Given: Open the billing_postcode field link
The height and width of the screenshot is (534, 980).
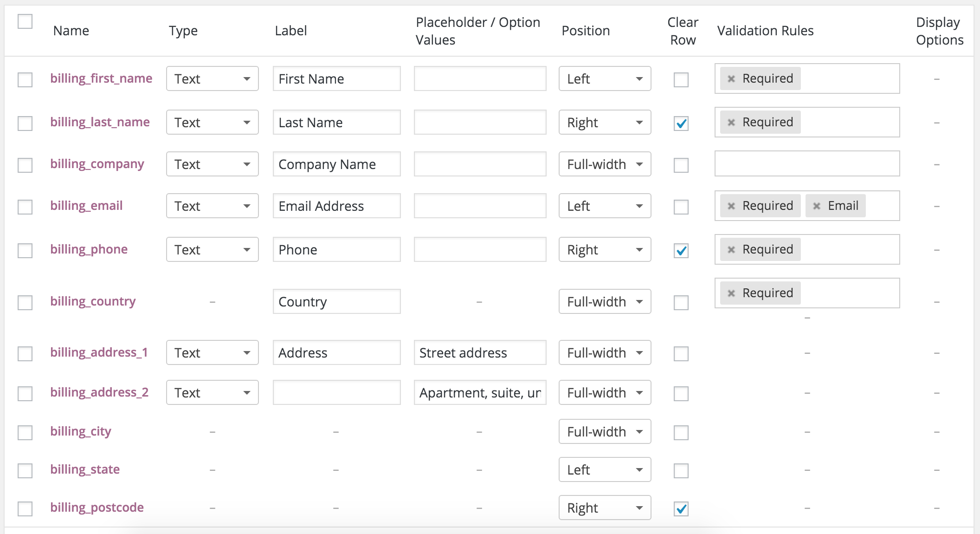Looking at the screenshot, I should tap(97, 508).
